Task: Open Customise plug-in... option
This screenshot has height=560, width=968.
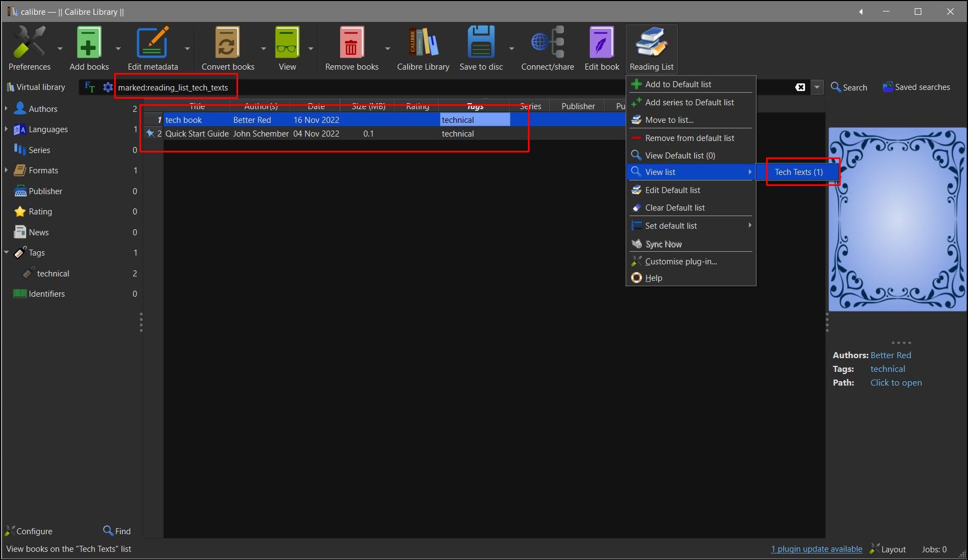Action: (x=691, y=262)
